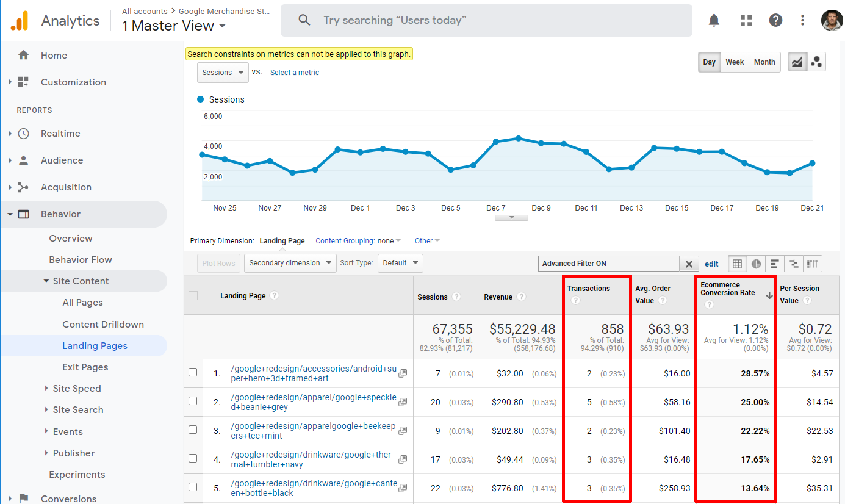Open the Sessions metric dropdown

click(x=223, y=73)
